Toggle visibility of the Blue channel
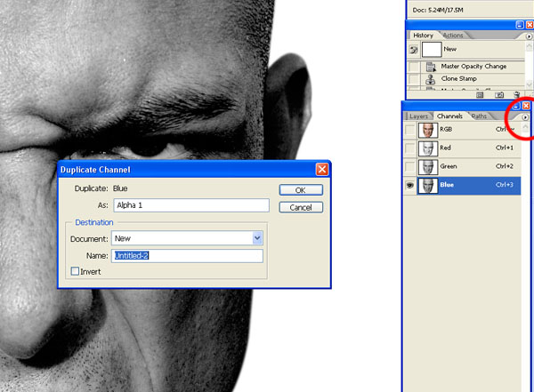Image resolution: width=534 pixels, height=392 pixels. 410,186
